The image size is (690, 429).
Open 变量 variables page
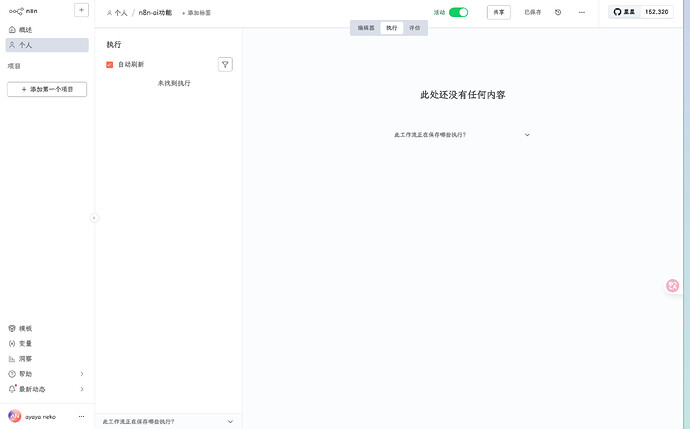(x=47, y=343)
